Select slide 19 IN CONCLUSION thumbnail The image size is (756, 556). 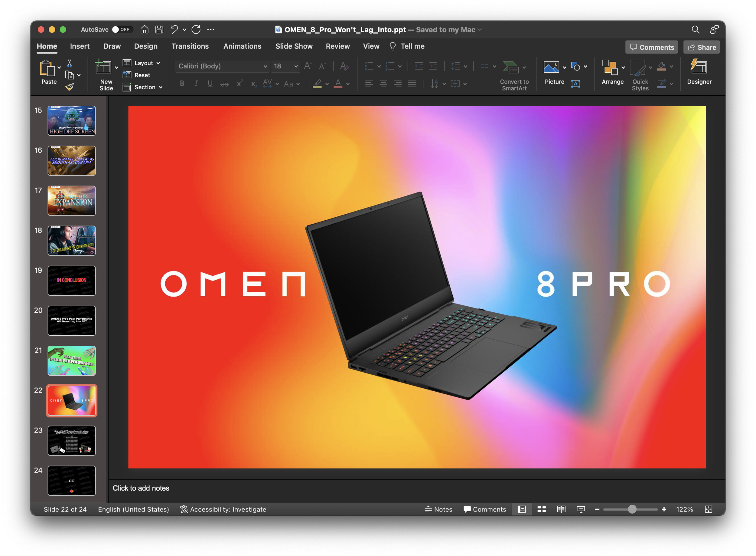(72, 281)
